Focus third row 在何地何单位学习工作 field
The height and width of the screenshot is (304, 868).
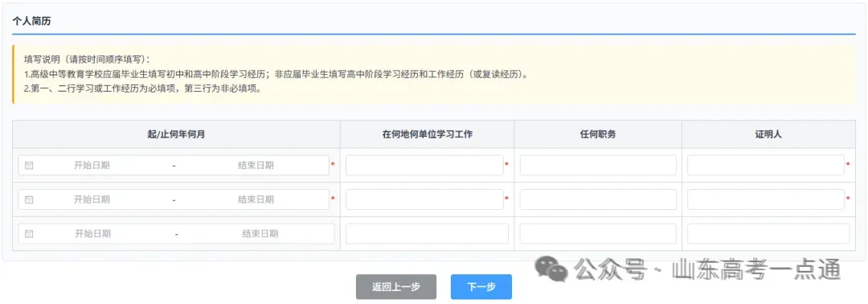point(427,234)
